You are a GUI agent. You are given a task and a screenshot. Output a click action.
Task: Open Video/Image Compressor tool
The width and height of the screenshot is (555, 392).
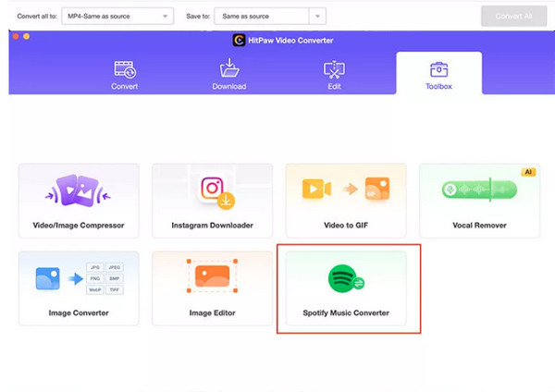click(x=79, y=201)
